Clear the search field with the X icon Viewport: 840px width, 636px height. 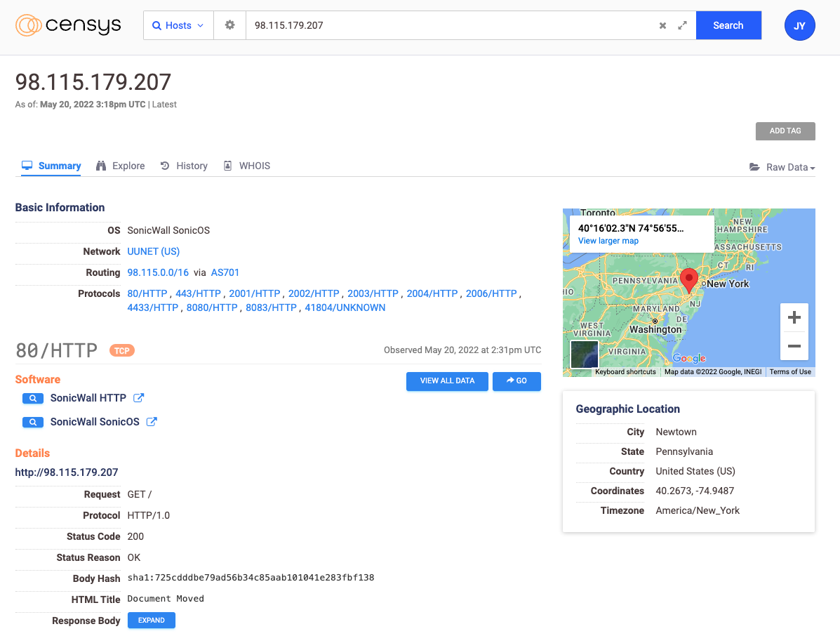(662, 25)
